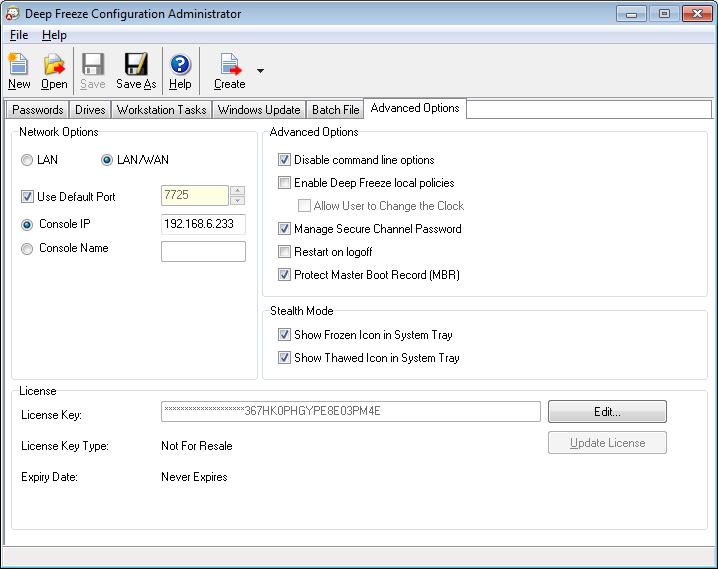The height and width of the screenshot is (569, 718).
Task: Choose the Console Name radio option
Action: coord(27,249)
